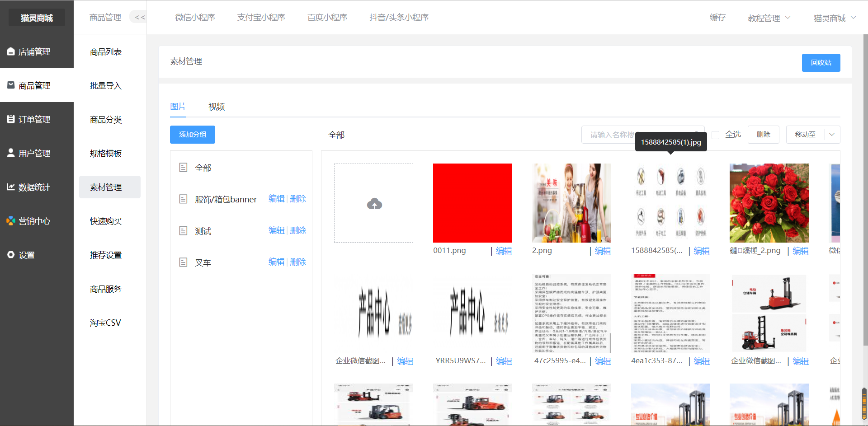Click the 猫灵商城 logo
The height and width of the screenshot is (426, 868).
coord(37,18)
